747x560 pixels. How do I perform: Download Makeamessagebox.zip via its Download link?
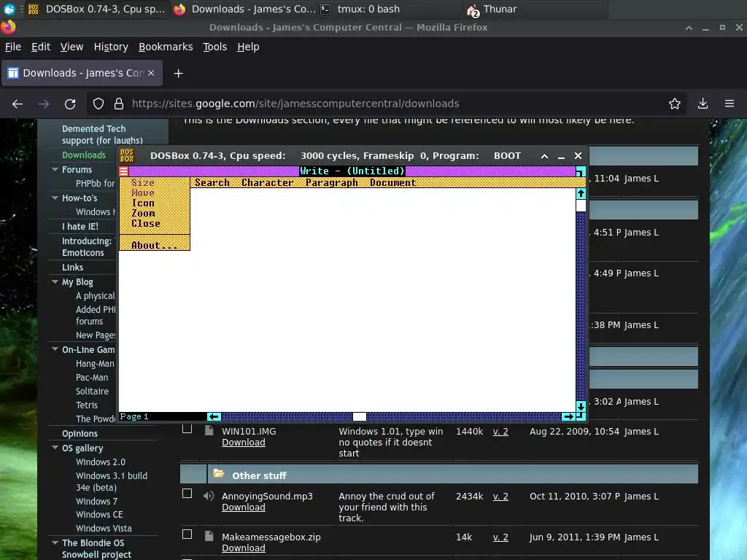tap(244, 548)
